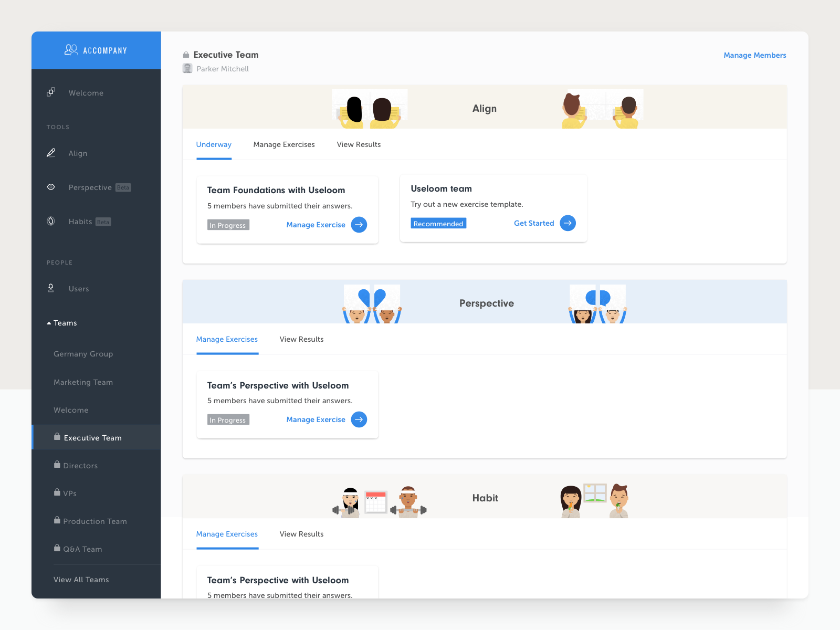840x630 pixels.
Task: Switch to Manage Exercises tab in Align
Action: [284, 144]
